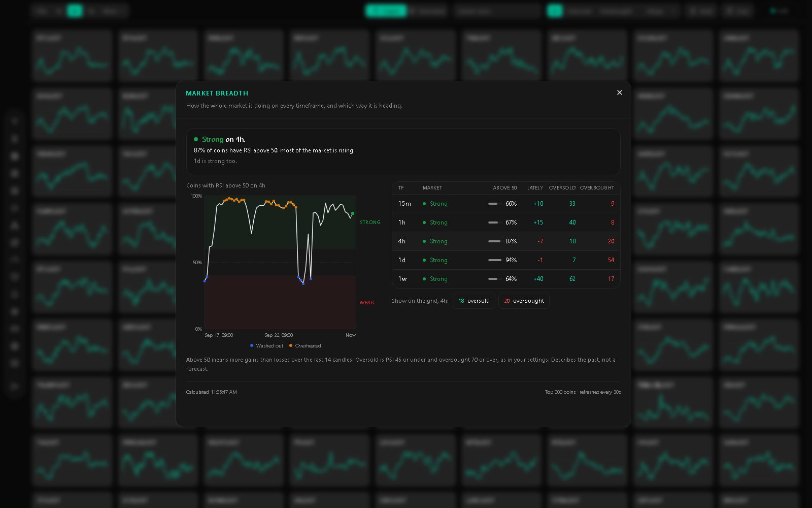Click the ABOVE 50 column header

(x=505, y=188)
